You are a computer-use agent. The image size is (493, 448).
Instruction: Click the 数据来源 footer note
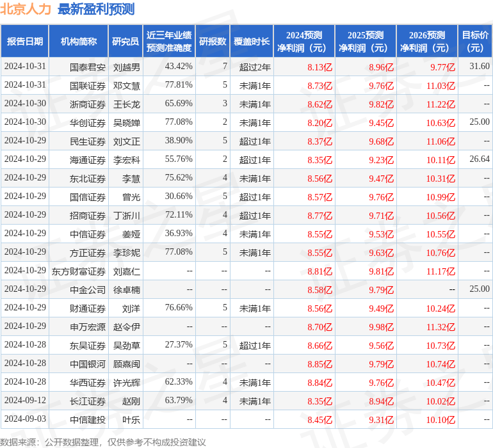click(103, 442)
